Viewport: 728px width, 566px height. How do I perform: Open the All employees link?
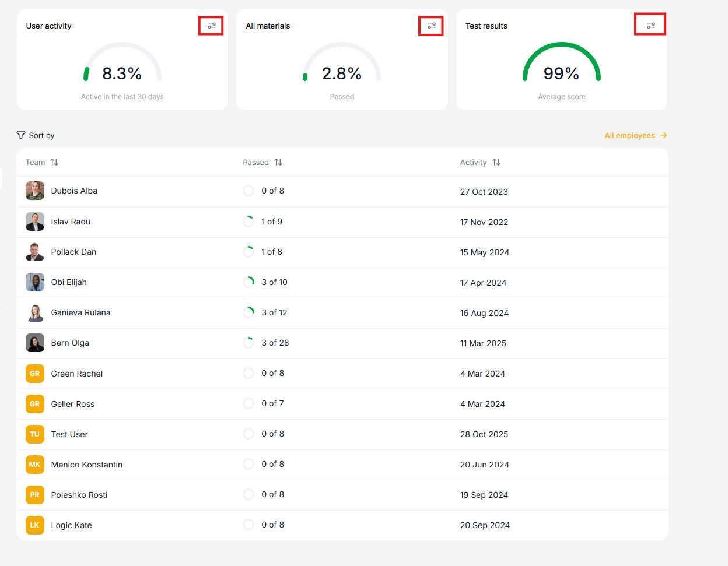[x=629, y=135]
